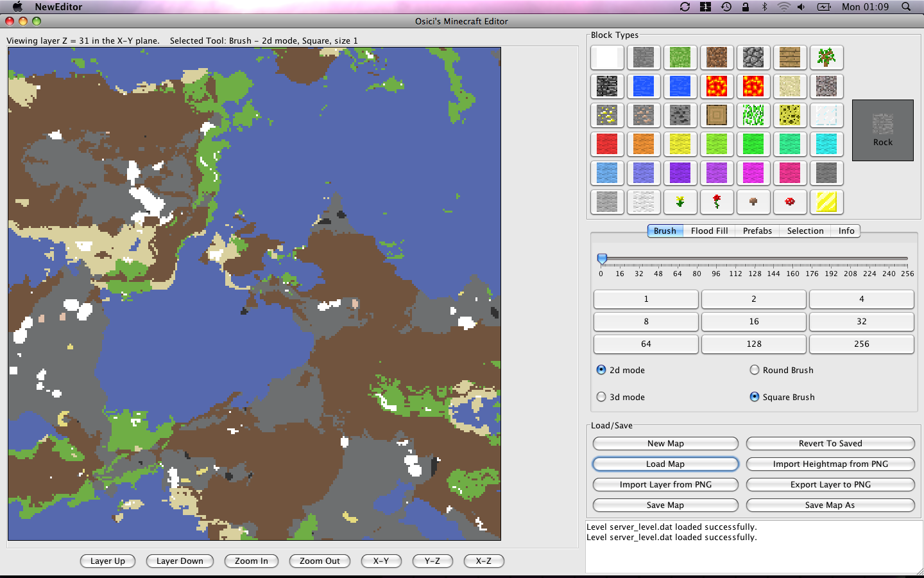
Task: Click the Zoom Out button
Action: (x=320, y=561)
